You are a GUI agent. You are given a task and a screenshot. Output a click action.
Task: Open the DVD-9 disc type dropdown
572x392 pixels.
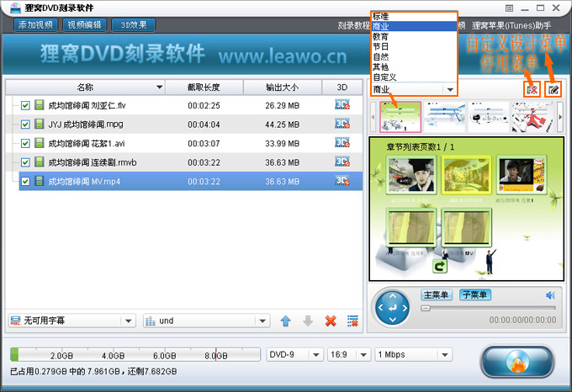click(x=294, y=354)
